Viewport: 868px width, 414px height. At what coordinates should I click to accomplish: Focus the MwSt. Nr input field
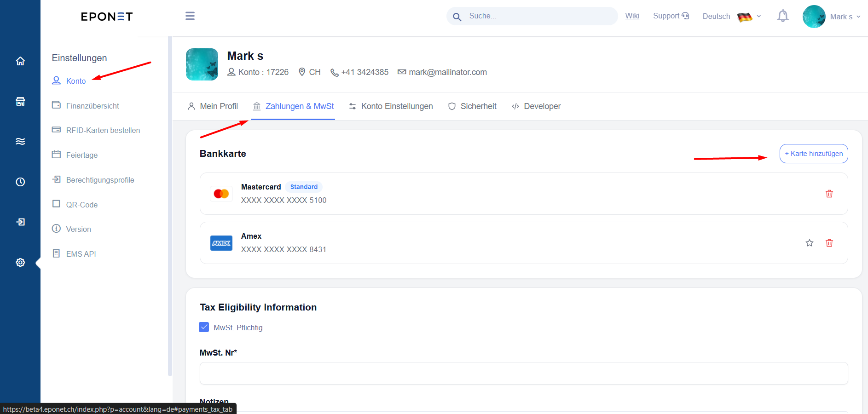click(524, 373)
